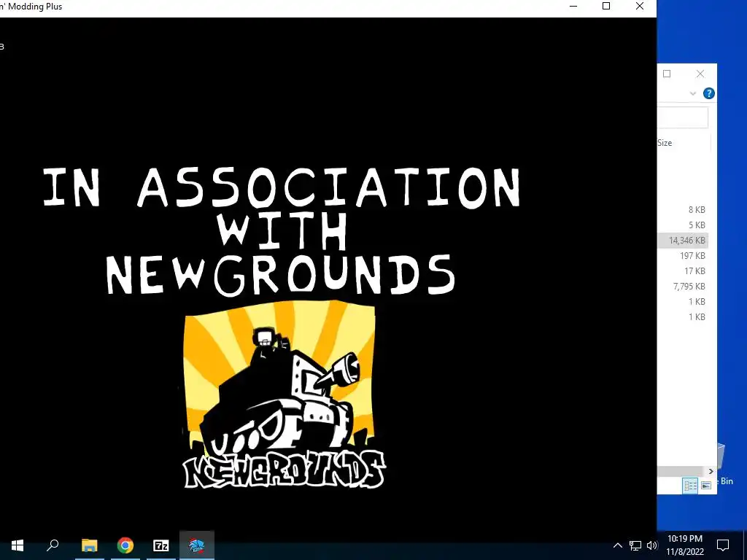Close the File Explorer window

pyautogui.click(x=700, y=74)
